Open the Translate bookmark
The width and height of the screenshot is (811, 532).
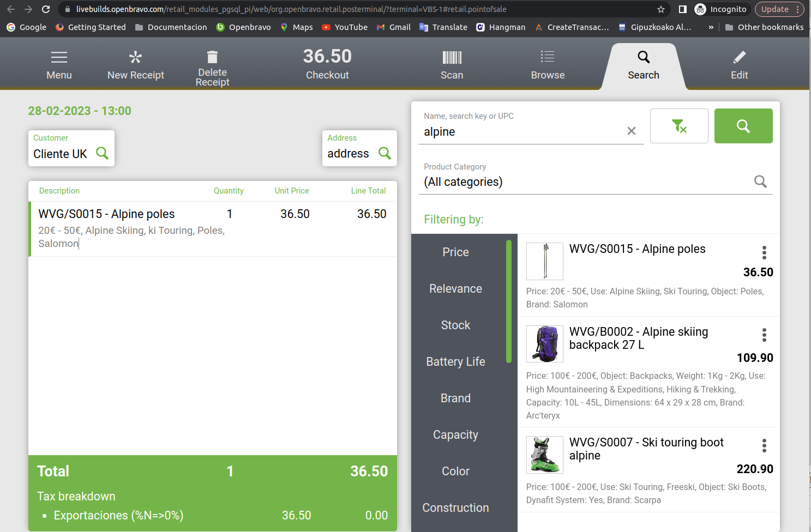443,27
